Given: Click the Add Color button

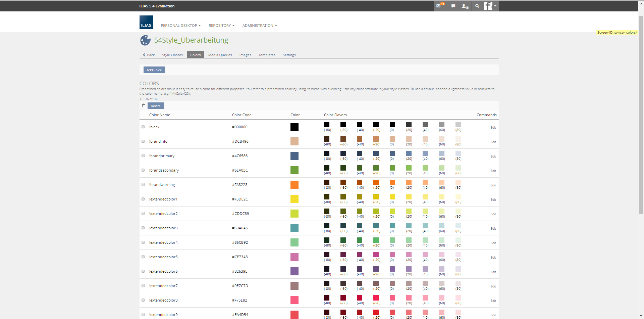Looking at the screenshot, I should pyautogui.click(x=154, y=70).
